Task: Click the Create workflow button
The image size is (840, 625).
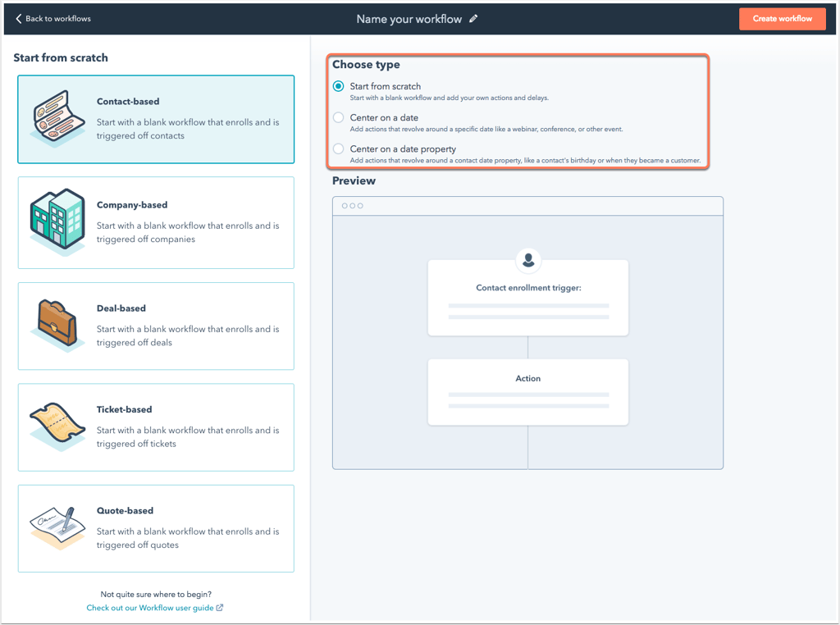Action: pos(782,19)
